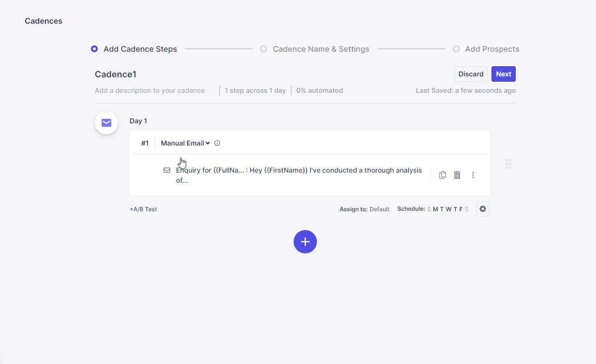Change the Assign to Default selection

[379, 209]
